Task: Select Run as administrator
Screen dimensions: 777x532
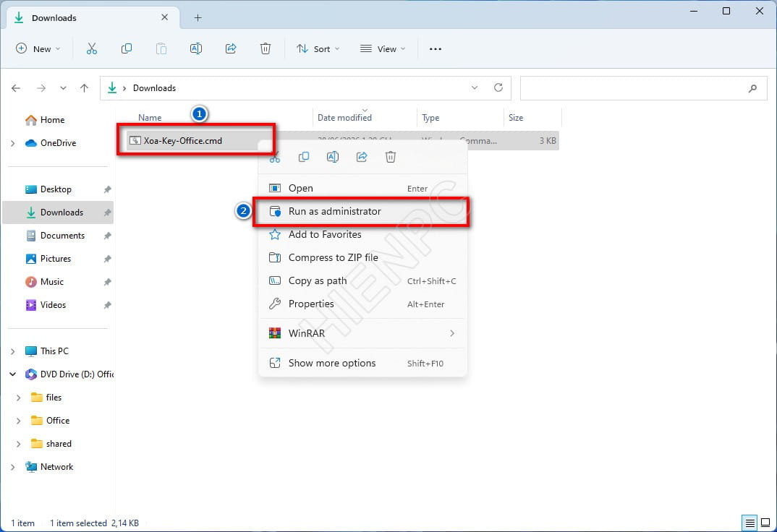Action: 362,211
